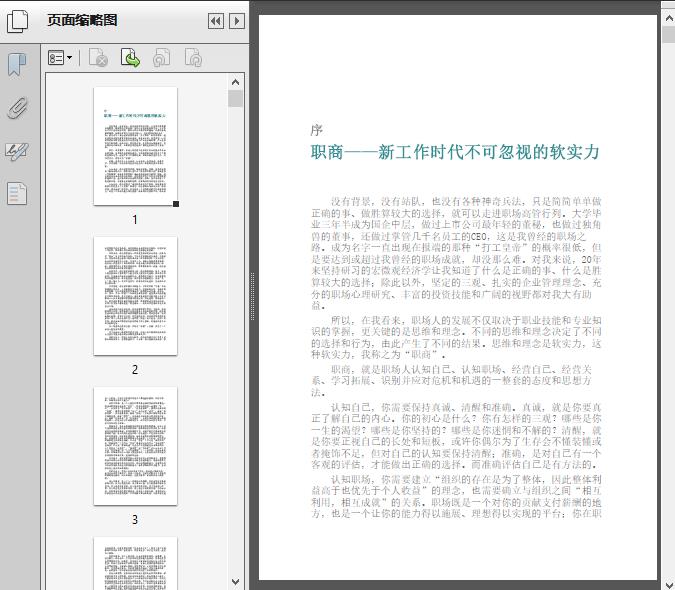675x590 pixels.
Task: Click the heading 职商——新工作时代不可忽视的软实力
Action: (455, 152)
